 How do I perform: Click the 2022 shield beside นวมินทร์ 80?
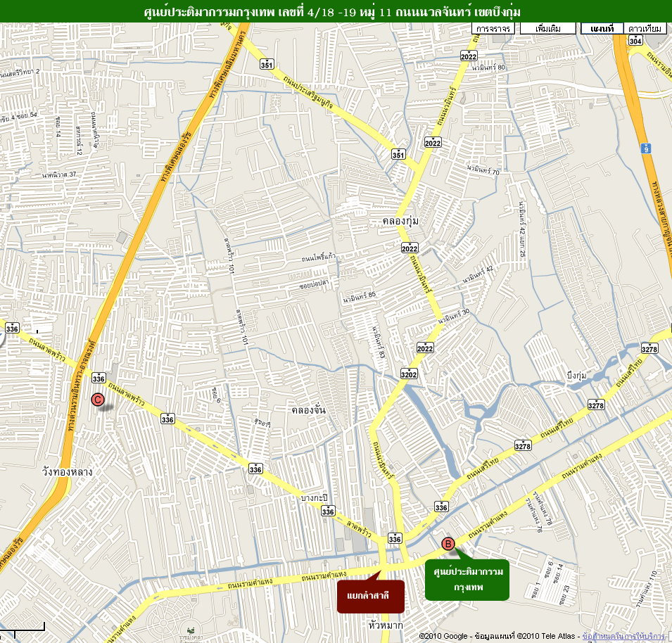[x=469, y=56]
